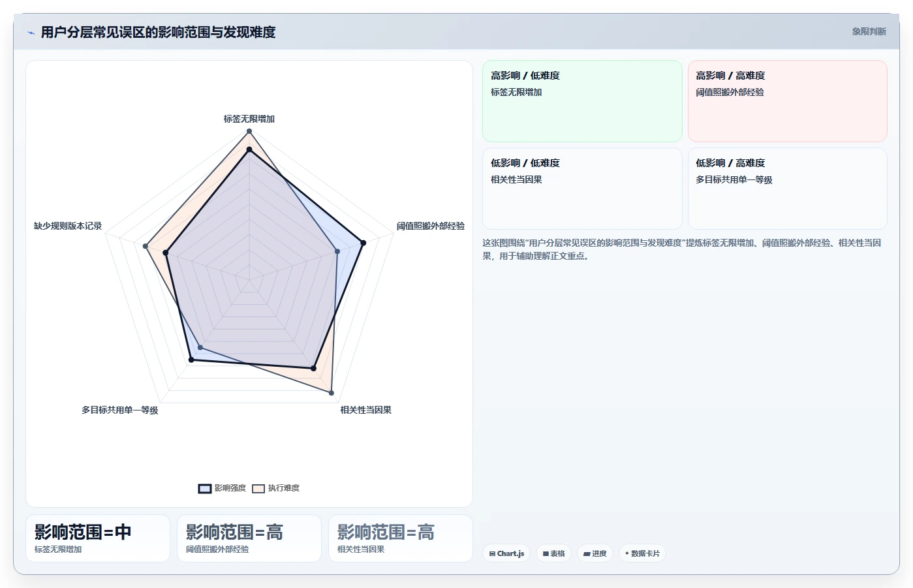Image resolution: width=913 pixels, height=588 pixels.
Task: Click the 标签无限增加 radar axis label
Action: click(x=249, y=119)
